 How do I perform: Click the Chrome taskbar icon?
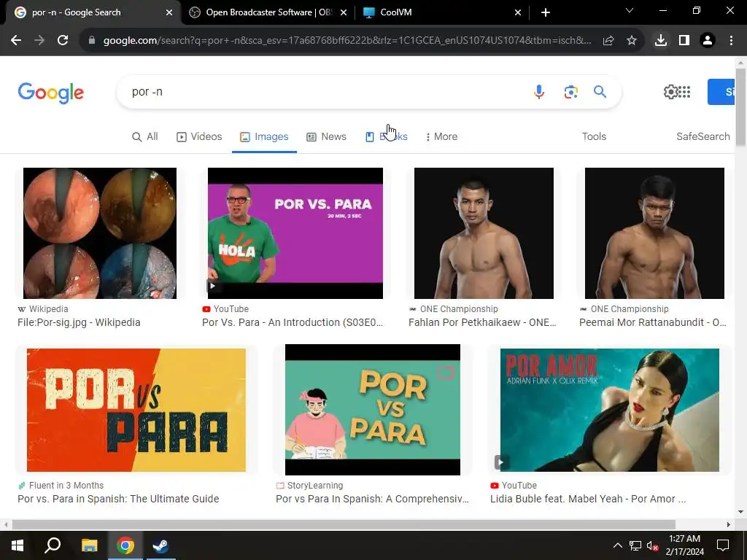pos(125,545)
